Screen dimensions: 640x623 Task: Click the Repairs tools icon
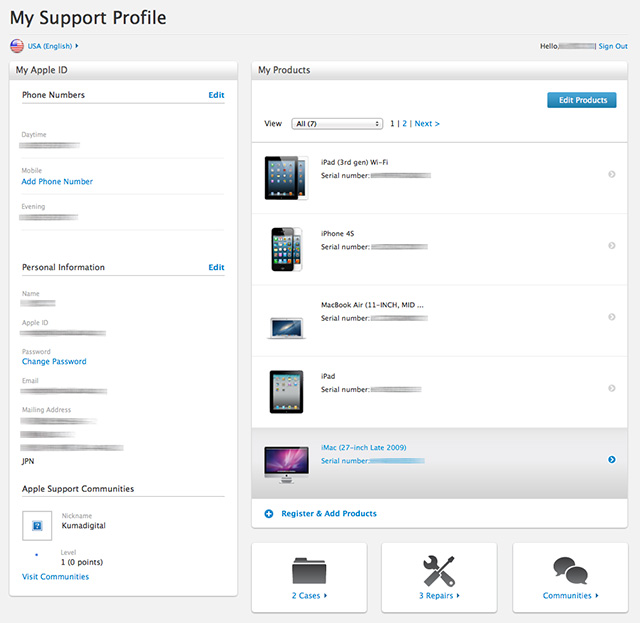pos(439,570)
